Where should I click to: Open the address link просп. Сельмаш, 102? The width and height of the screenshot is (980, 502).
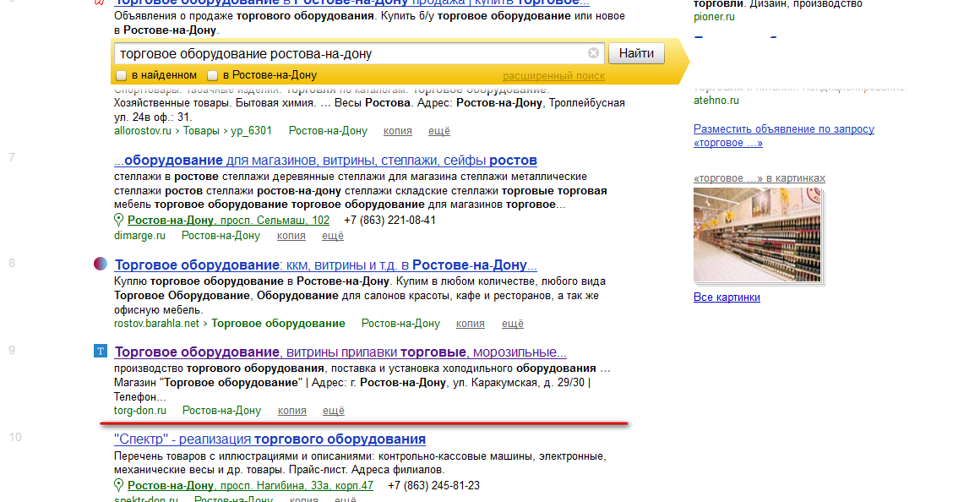pyautogui.click(x=228, y=220)
